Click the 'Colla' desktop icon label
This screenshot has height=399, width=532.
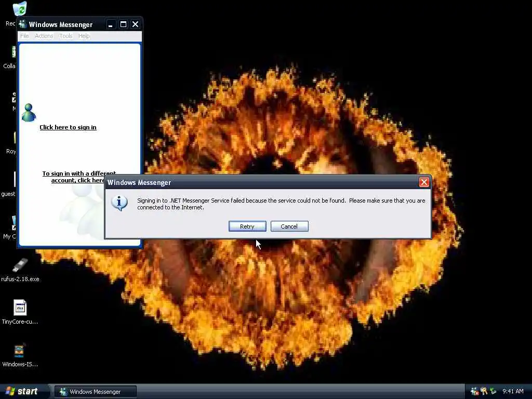coord(9,66)
